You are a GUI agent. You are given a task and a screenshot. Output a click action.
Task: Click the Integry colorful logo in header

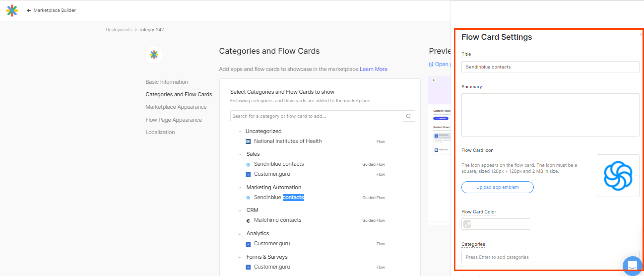(x=12, y=10)
